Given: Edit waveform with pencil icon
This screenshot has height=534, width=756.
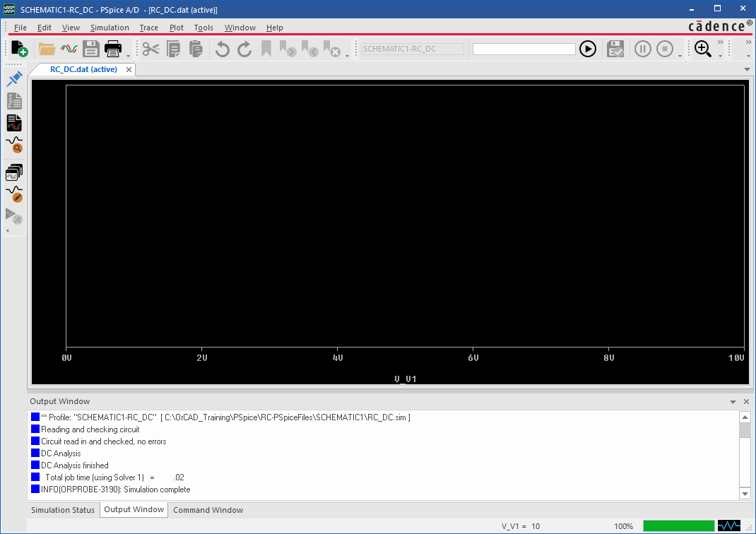Looking at the screenshot, I should point(14,194).
